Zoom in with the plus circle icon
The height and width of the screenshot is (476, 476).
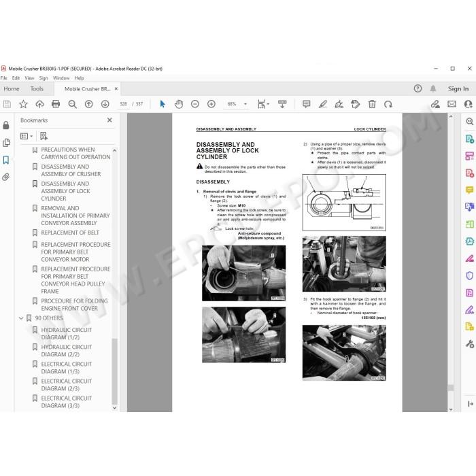(211, 104)
